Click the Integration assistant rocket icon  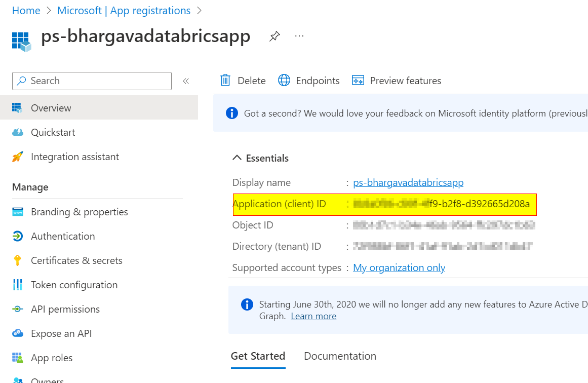[18, 157]
